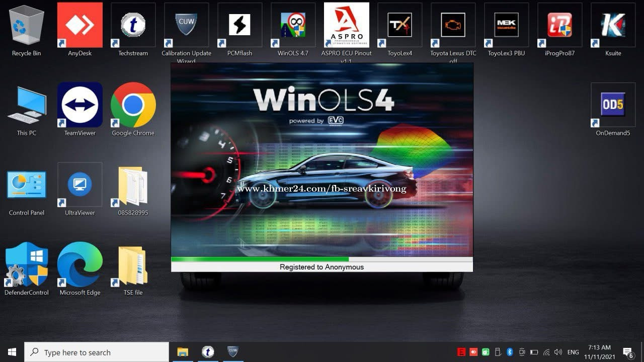Open the Windows Start menu
This screenshot has width=644, height=362.
tap(12, 352)
